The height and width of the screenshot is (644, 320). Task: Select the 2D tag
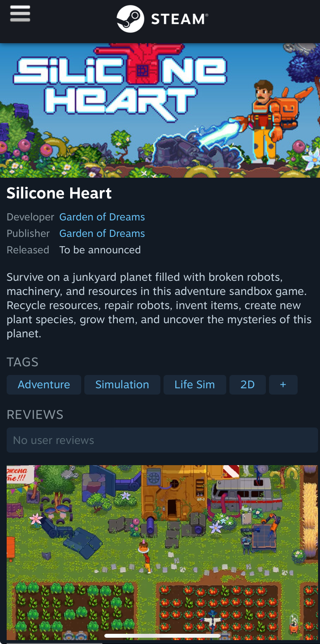247,385
